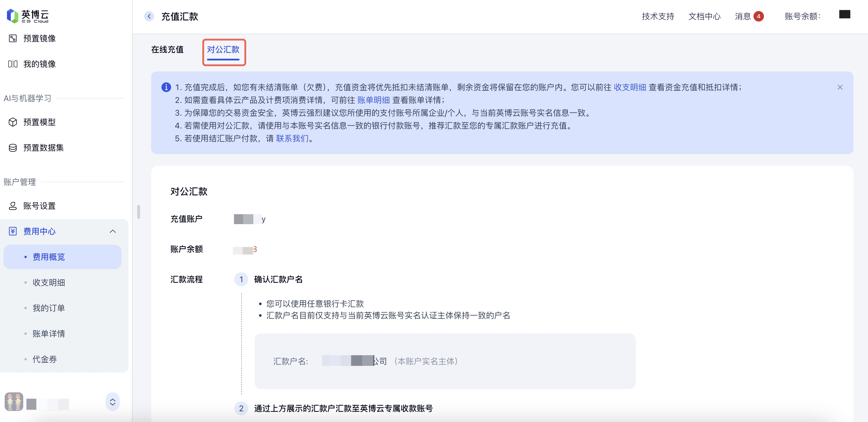Collapse the 费用中心 menu chevron

coord(113,231)
